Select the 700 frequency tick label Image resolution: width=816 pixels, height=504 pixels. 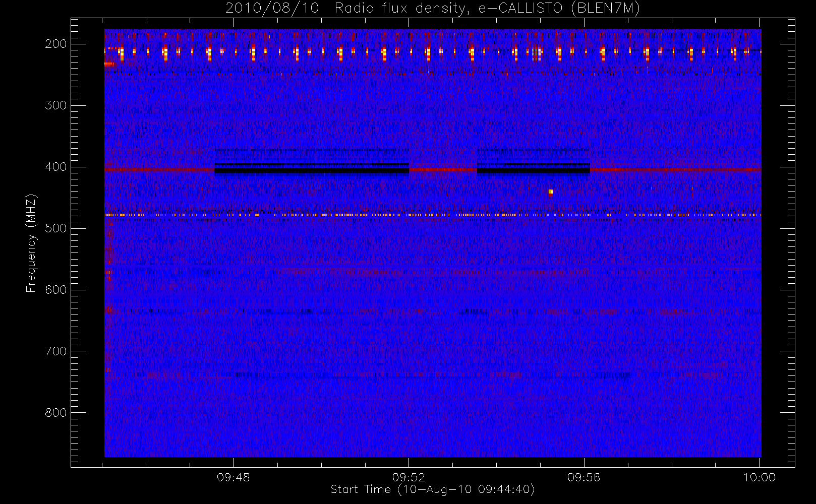pos(56,351)
